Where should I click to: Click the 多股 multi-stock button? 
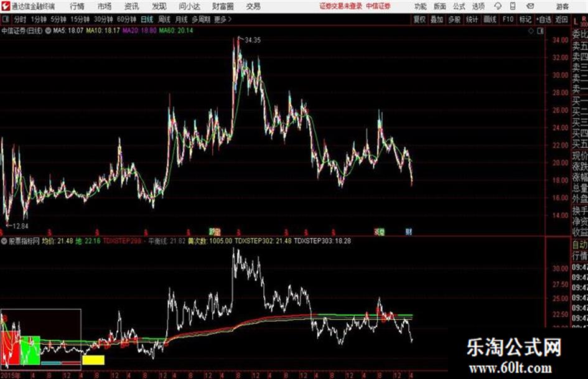pyautogui.click(x=454, y=19)
